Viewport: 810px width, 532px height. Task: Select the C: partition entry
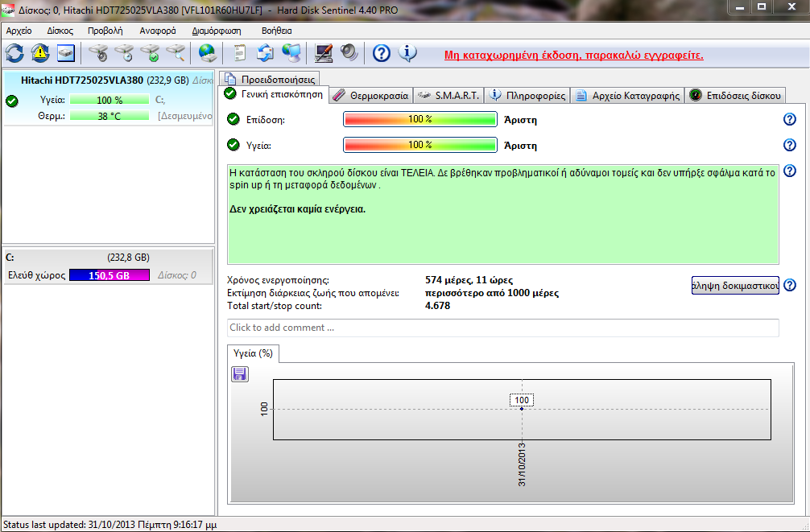click(108, 266)
